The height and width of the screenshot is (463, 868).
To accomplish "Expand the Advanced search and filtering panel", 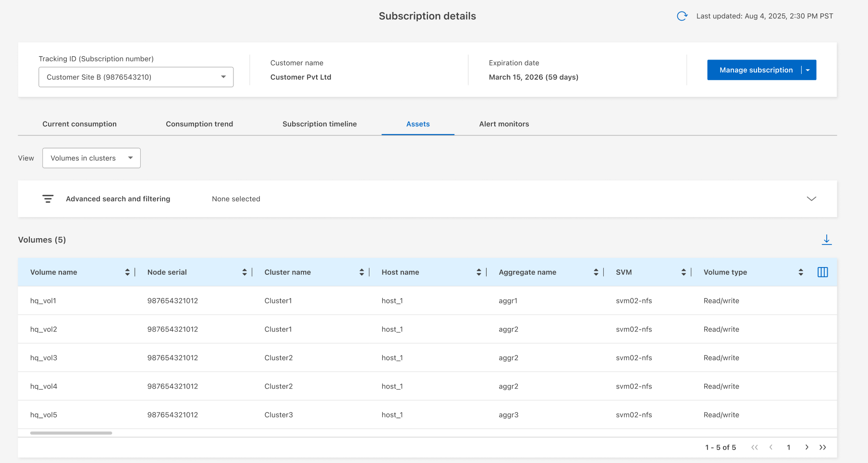I will (x=811, y=199).
